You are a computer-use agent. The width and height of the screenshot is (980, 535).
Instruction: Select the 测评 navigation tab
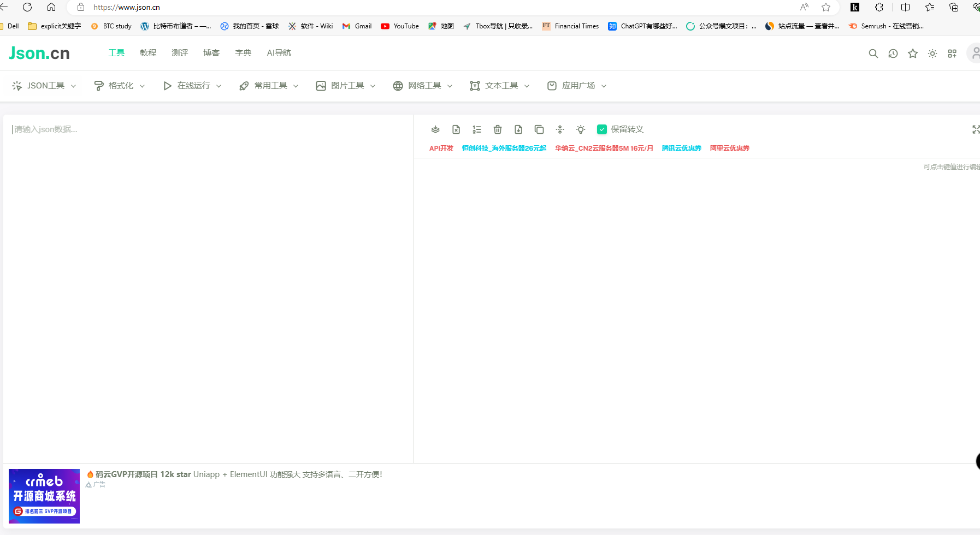click(x=180, y=53)
